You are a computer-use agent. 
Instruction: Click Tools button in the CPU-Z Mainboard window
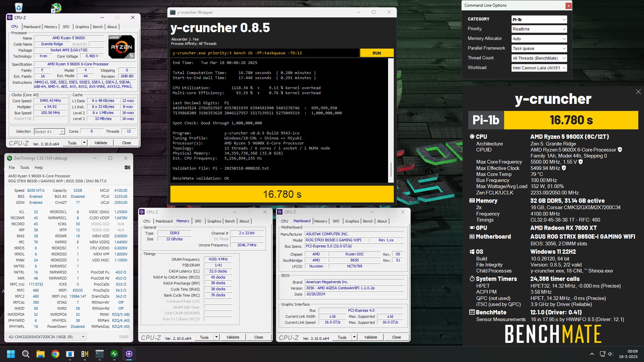pos(342,337)
